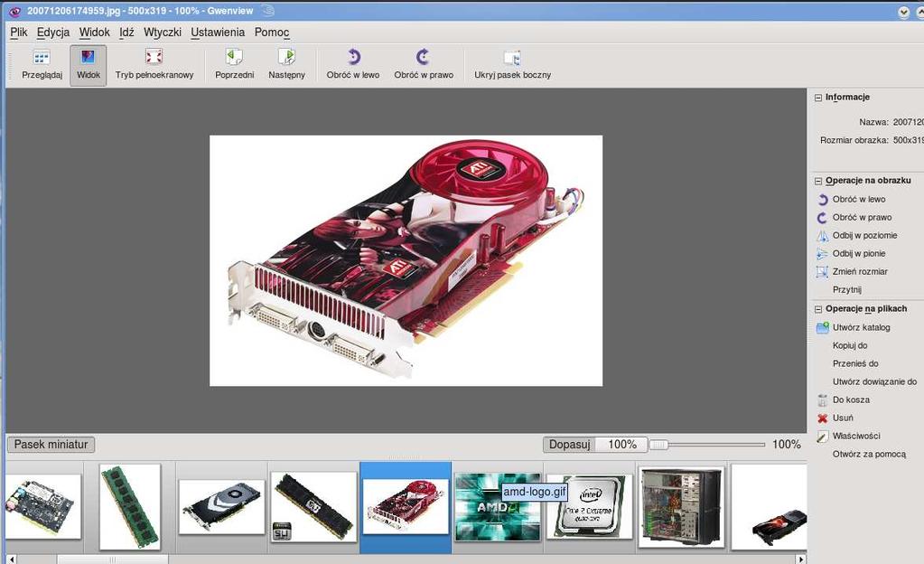The image size is (924, 564).
Task: Toggle the Pasek miniatur button
Action: coord(51,444)
